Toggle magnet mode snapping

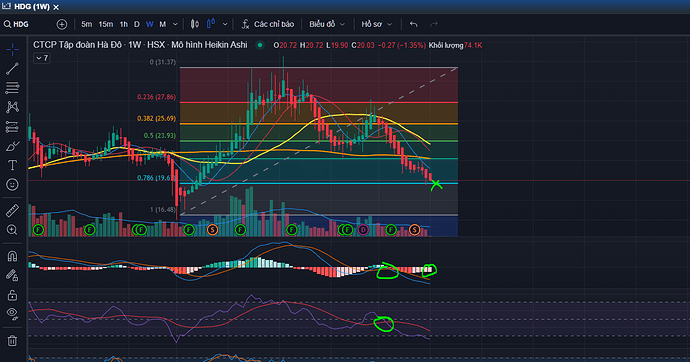[x=12, y=256]
